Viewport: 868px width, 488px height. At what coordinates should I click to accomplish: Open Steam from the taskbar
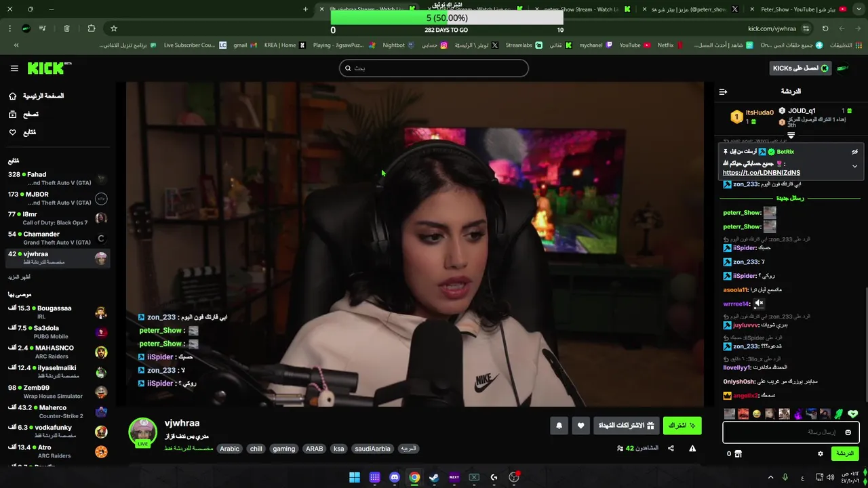coord(434,477)
